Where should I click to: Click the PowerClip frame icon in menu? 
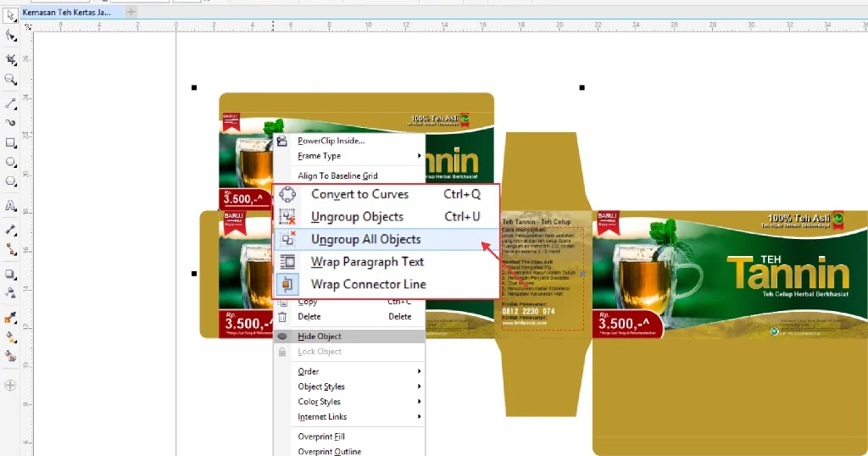(281, 141)
